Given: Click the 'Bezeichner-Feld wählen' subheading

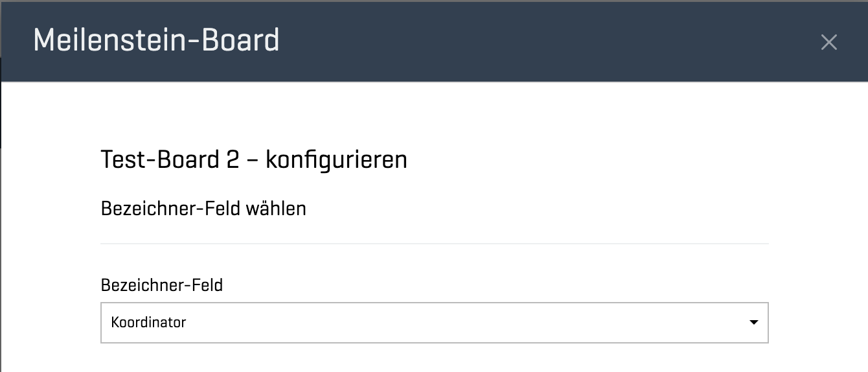Looking at the screenshot, I should click(x=203, y=209).
